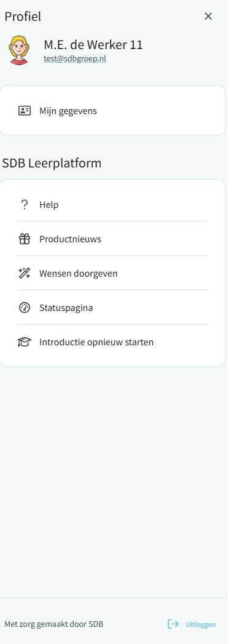Open the Statuspagina entry

pyautogui.click(x=112, y=308)
